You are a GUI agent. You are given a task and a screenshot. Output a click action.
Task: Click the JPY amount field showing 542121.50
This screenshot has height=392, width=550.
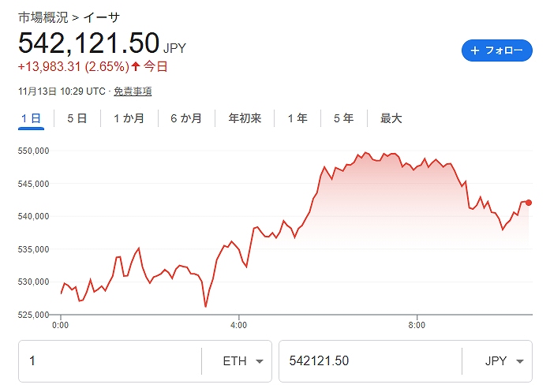(369, 361)
